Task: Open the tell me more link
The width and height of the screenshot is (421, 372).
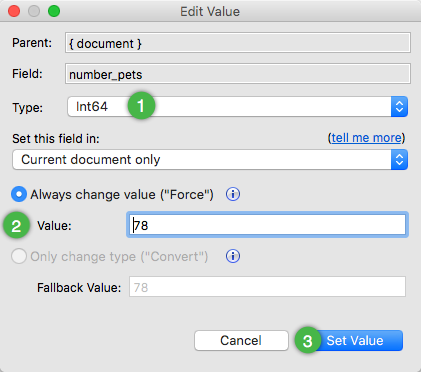Action: (367, 138)
